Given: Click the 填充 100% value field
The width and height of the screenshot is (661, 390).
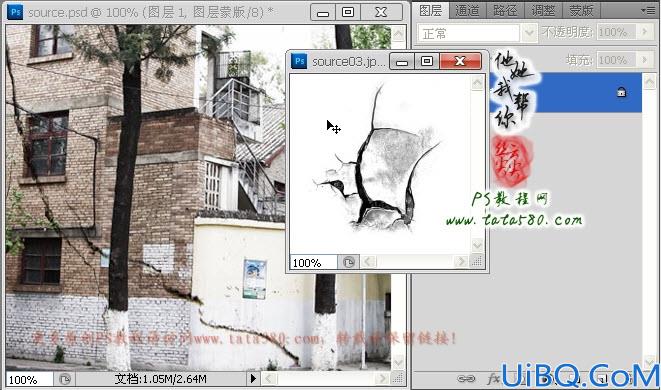Looking at the screenshot, I should [x=616, y=60].
